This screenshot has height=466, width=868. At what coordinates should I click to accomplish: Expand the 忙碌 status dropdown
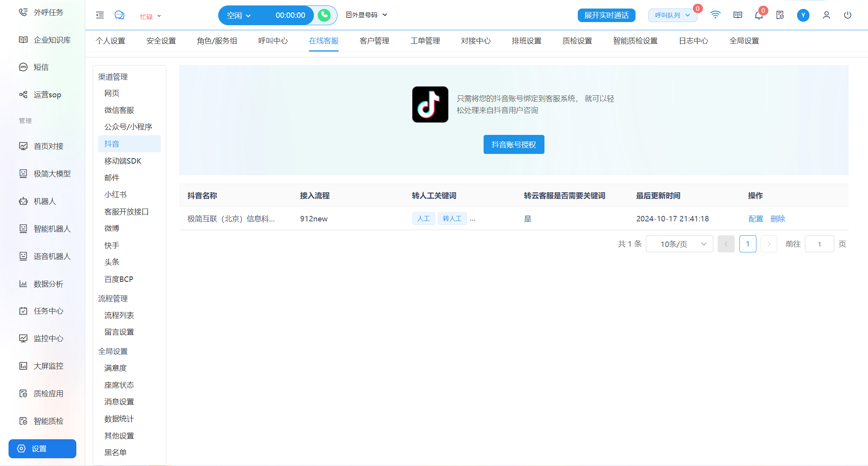tap(150, 17)
